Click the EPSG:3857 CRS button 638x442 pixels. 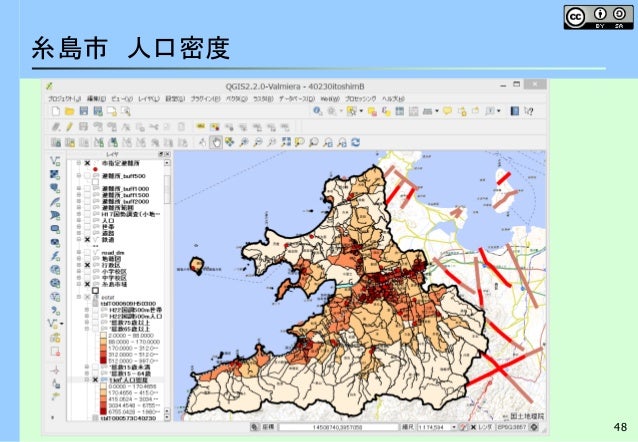512,427
